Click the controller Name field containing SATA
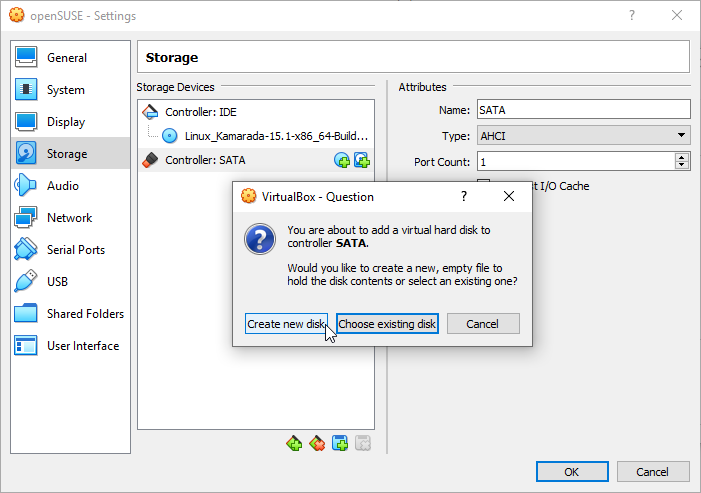The image size is (701, 493). [x=582, y=110]
